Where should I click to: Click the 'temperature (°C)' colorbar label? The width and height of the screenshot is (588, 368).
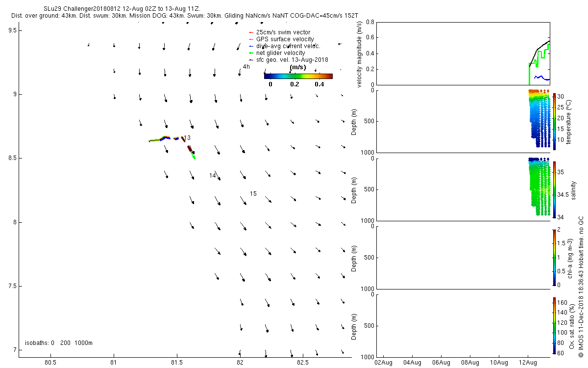(570, 121)
